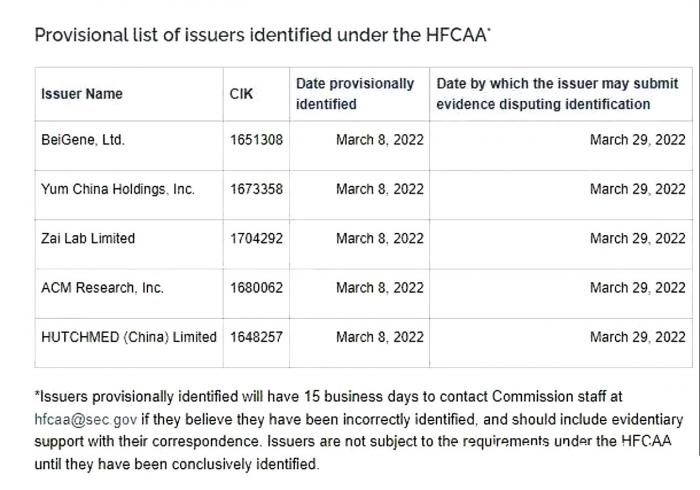Click CIK number 1680062
This screenshot has width=700, height=490.
click(x=256, y=287)
